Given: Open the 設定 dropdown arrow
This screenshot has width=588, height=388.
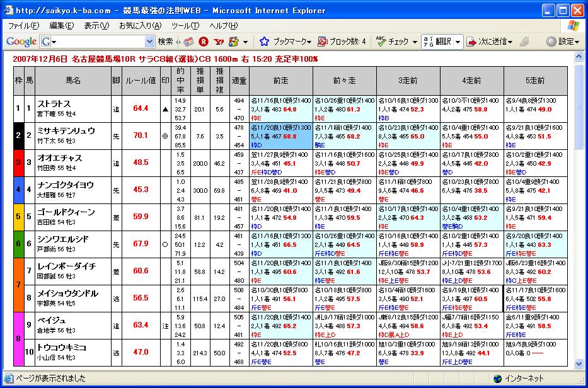Looking at the screenshot, I should [x=577, y=42].
